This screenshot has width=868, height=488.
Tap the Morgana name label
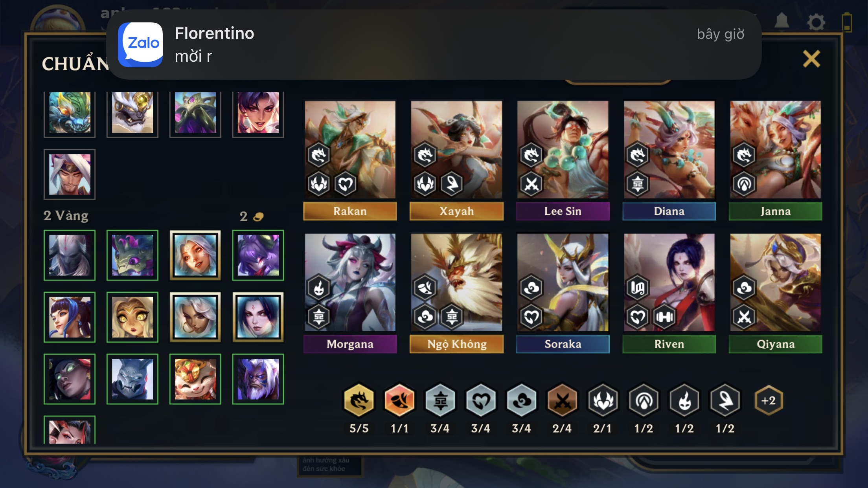coord(350,344)
